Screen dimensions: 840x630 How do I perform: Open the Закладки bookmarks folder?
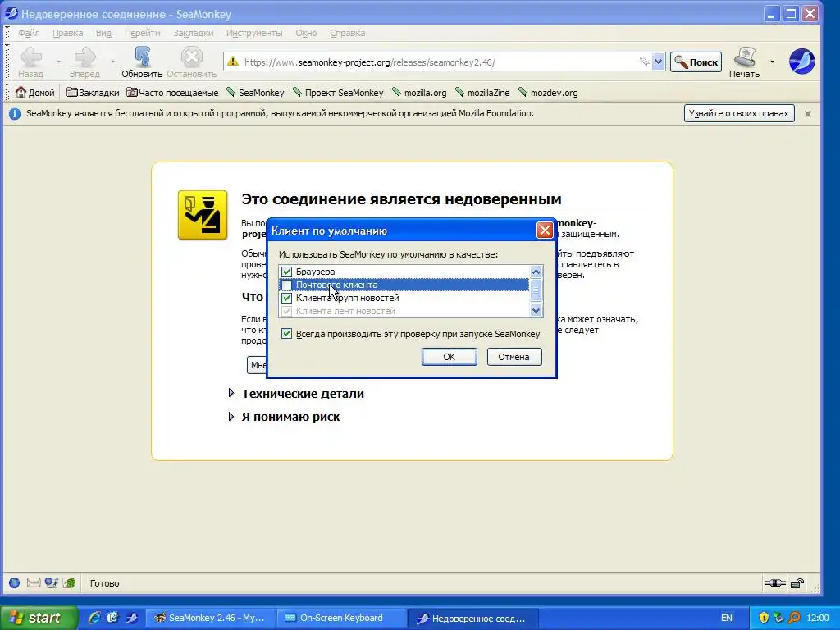click(x=93, y=93)
